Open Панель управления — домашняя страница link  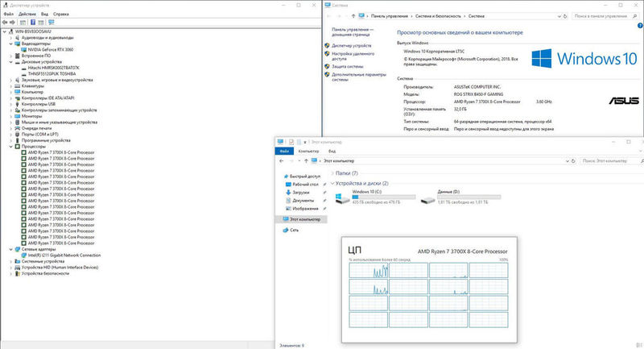coord(353,32)
